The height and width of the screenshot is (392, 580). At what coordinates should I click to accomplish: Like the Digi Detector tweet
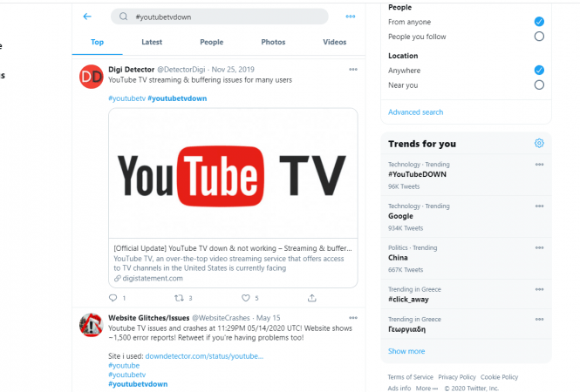pyautogui.click(x=246, y=298)
